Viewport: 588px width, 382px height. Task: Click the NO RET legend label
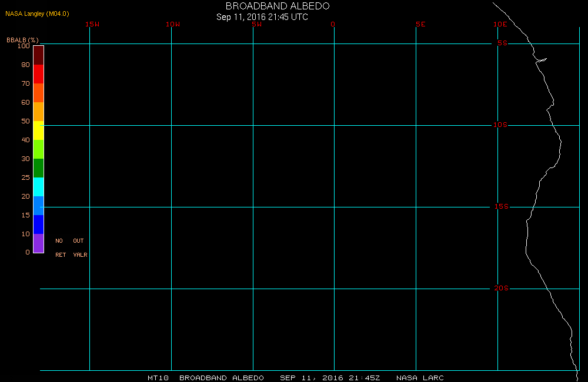tap(61, 248)
